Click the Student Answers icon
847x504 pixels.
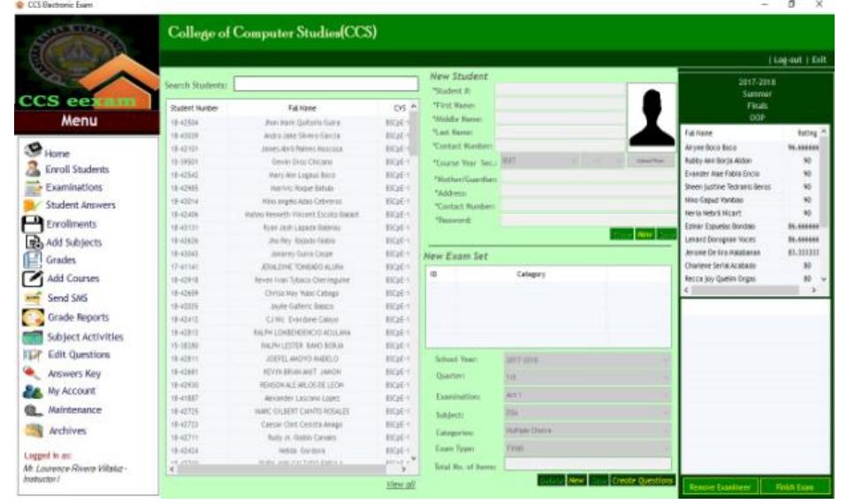point(31,205)
